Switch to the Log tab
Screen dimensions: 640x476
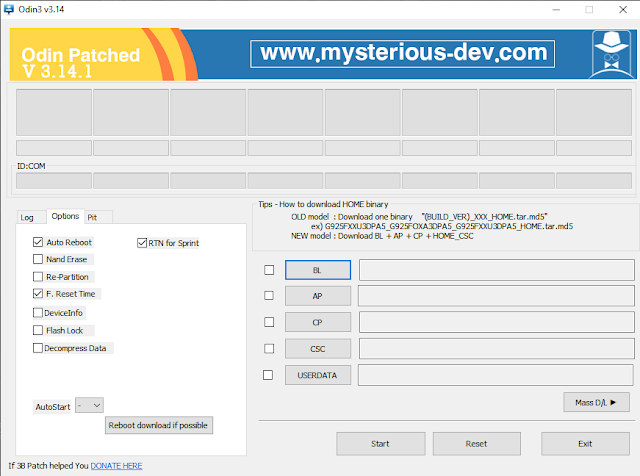(x=28, y=217)
